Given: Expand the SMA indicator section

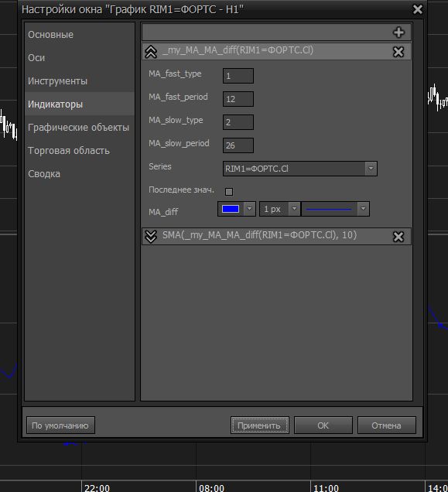Looking at the screenshot, I should (151, 237).
